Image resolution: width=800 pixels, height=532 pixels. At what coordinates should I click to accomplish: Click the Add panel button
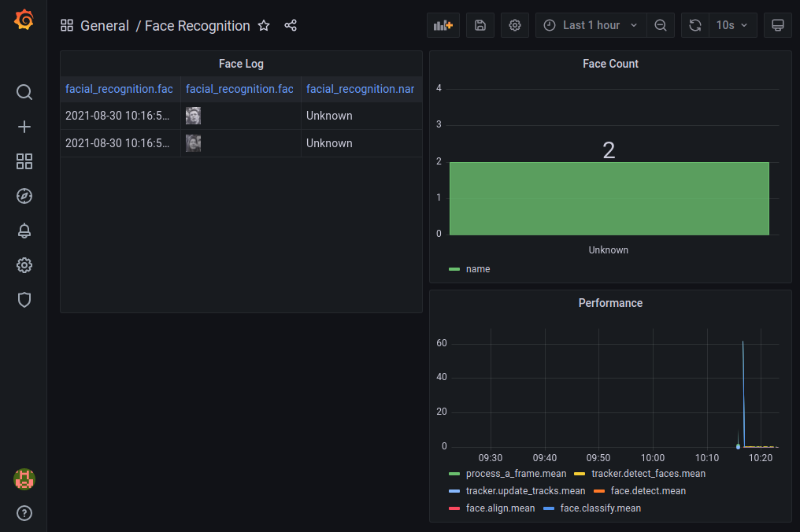click(443, 25)
